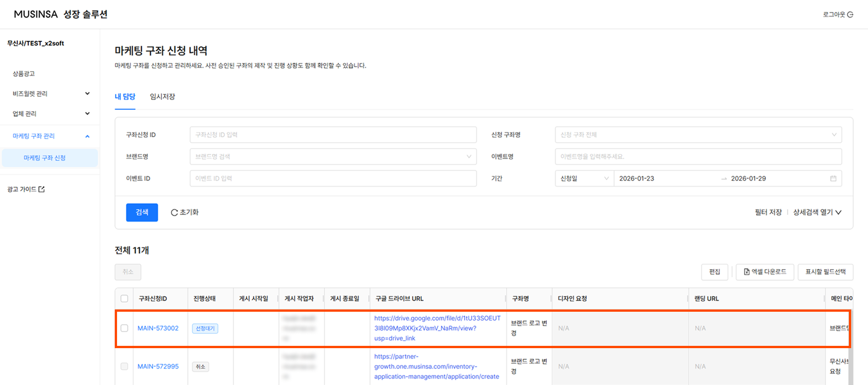The image size is (868, 385).
Task: Click the logout icon at top right
Action: click(x=850, y=15)
